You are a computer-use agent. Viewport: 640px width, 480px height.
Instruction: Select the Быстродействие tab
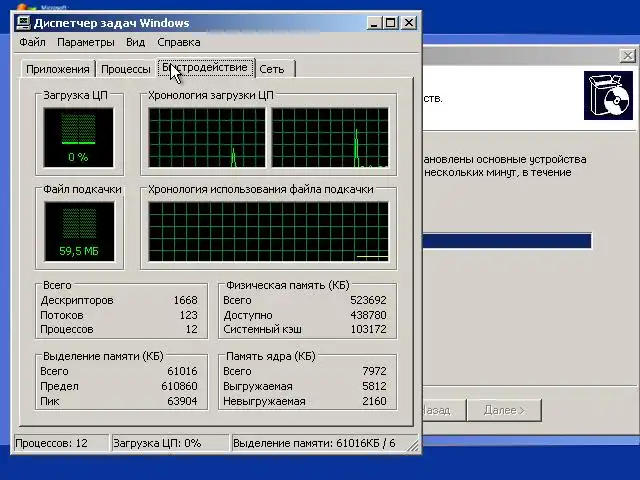[205, 67]
